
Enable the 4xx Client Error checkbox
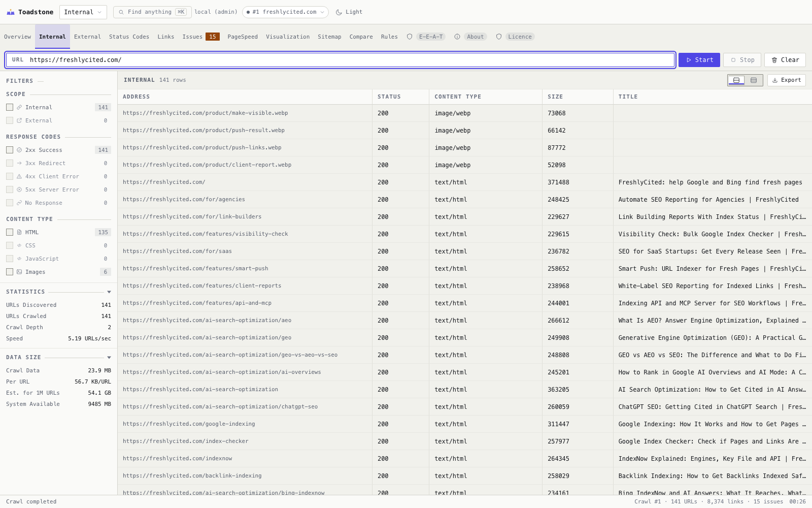tap(10, 176)
